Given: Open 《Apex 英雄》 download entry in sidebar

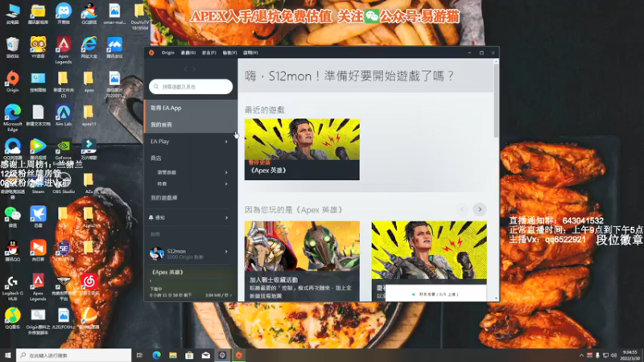Looking at the screenshot, I should (x=167, y=272).
